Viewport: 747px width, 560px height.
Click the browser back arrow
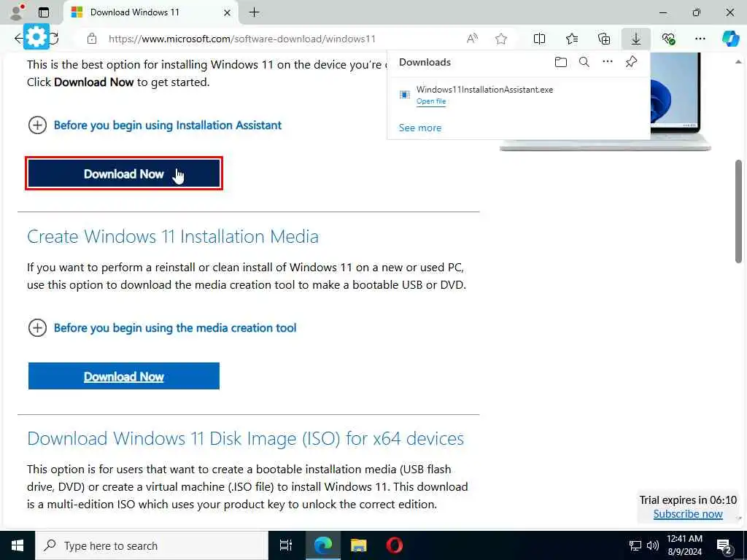tap(18, 39)
